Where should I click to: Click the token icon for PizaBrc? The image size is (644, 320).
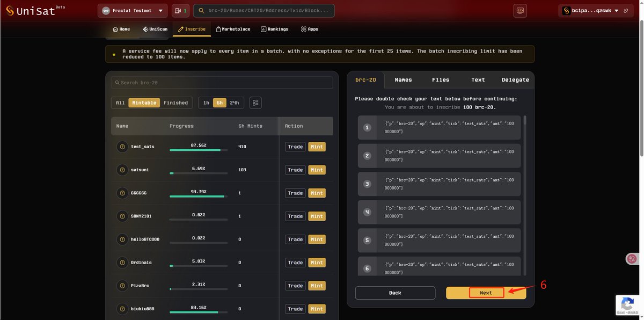point(122,286)
